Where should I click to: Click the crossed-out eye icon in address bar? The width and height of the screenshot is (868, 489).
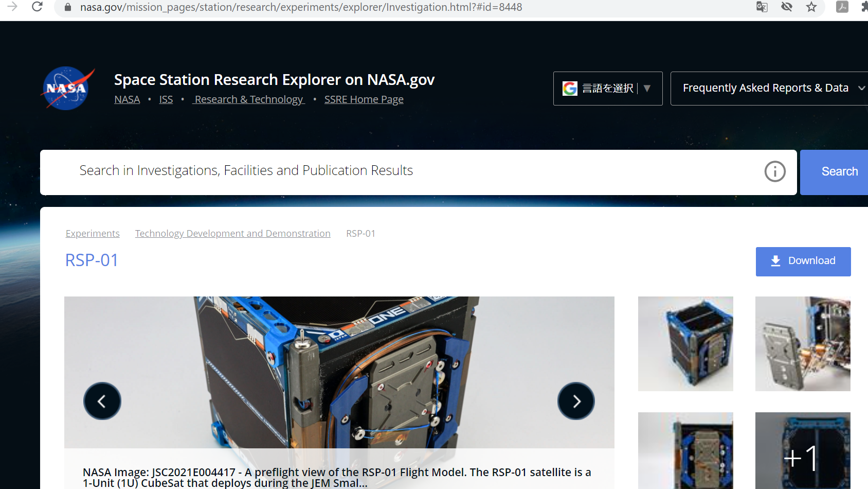click(787, 7)
